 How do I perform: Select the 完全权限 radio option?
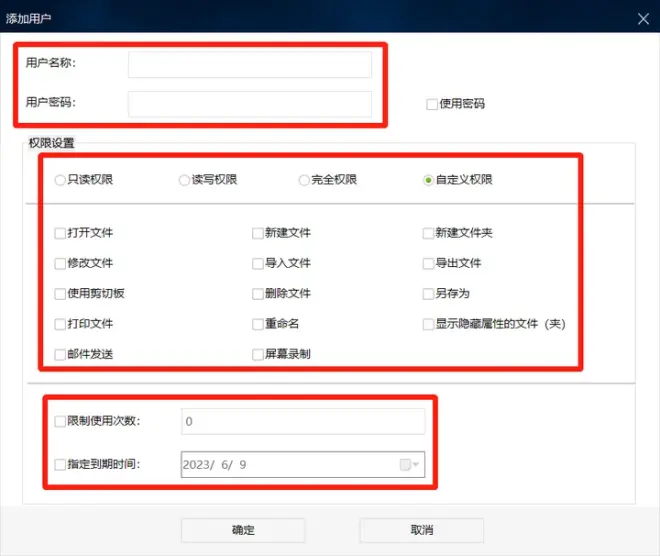click(x=304, y=180)
